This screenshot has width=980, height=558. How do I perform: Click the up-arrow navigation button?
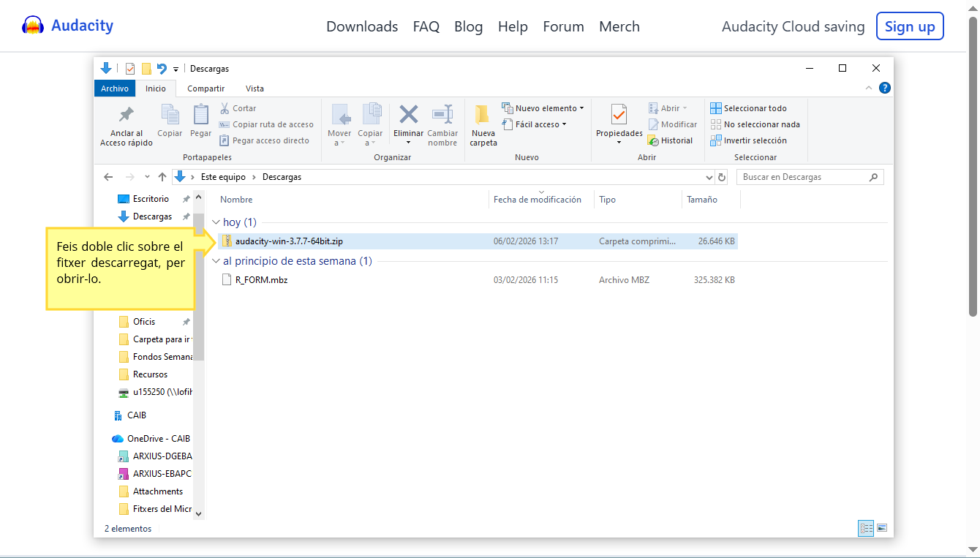click(162, 177)
